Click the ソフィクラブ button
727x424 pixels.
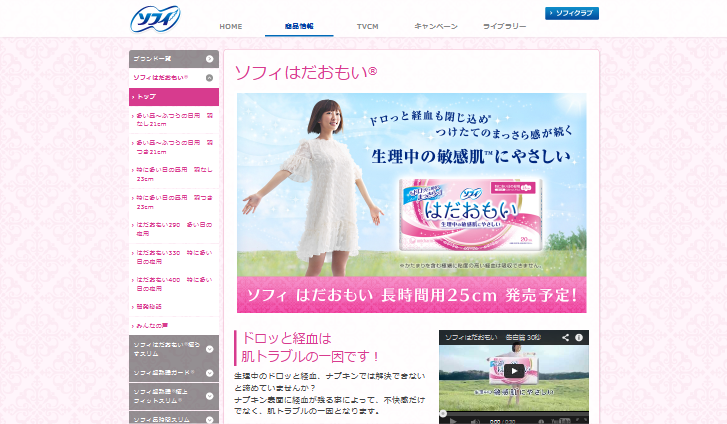click(x=572, y=13)
